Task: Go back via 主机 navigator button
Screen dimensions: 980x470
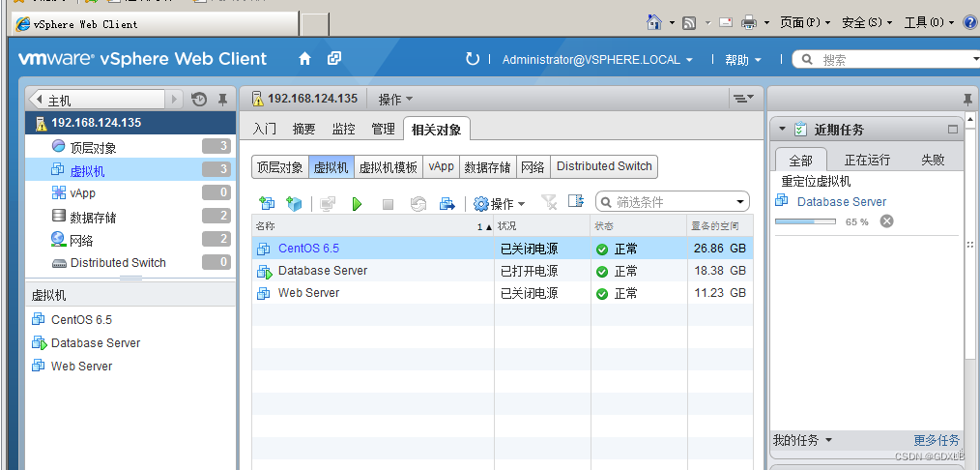Action: tap(99, 100)
